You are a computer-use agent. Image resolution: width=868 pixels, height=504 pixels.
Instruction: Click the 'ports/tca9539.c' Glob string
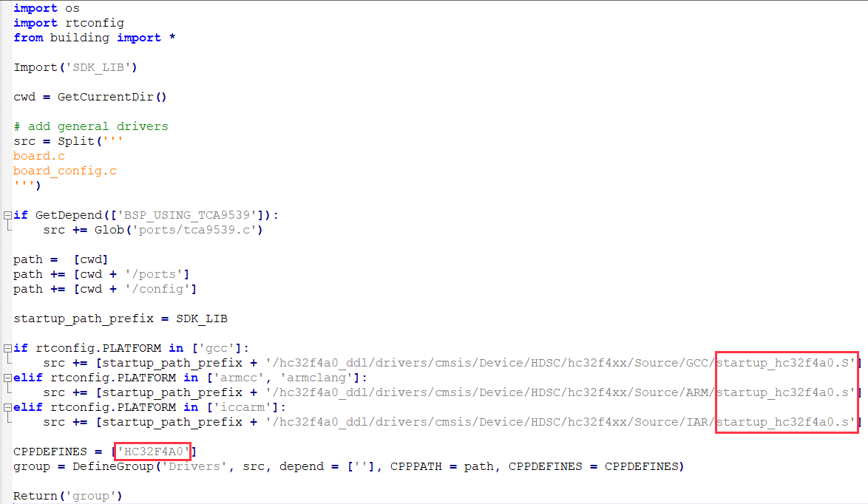pyautogui.click(x=194, y=230)
